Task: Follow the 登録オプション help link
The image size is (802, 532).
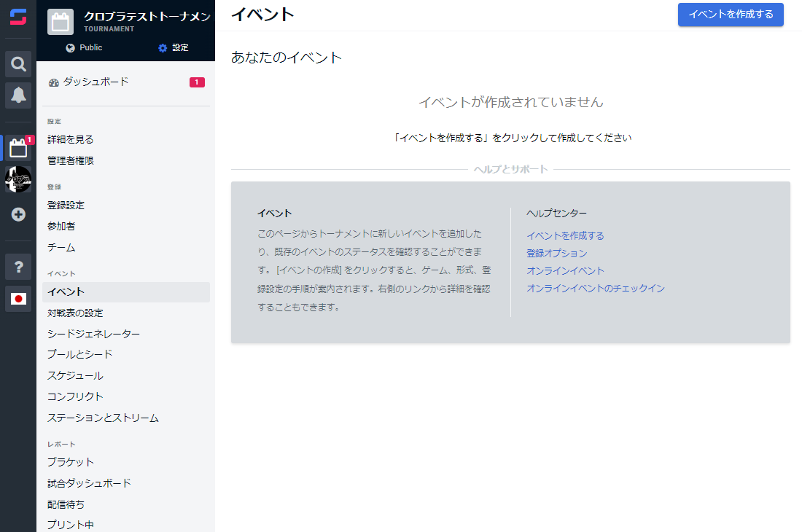Action: [x=557, y=253]
